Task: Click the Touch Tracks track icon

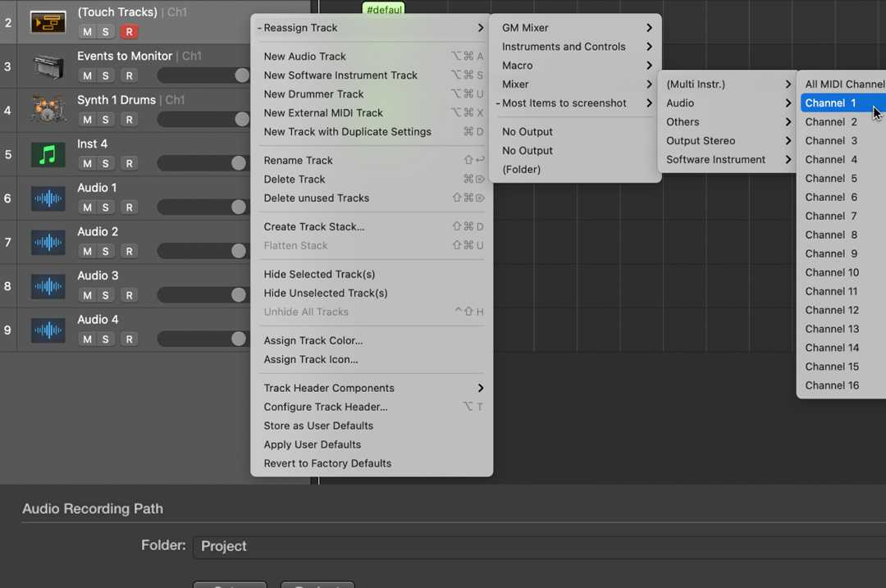Action: tap(48, 22)
